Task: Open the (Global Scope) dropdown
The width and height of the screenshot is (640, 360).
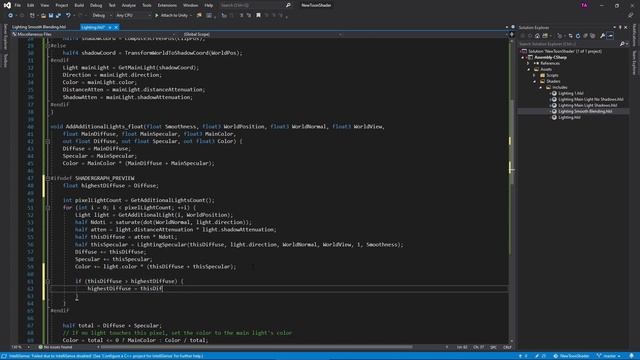Action: (262, 34)
